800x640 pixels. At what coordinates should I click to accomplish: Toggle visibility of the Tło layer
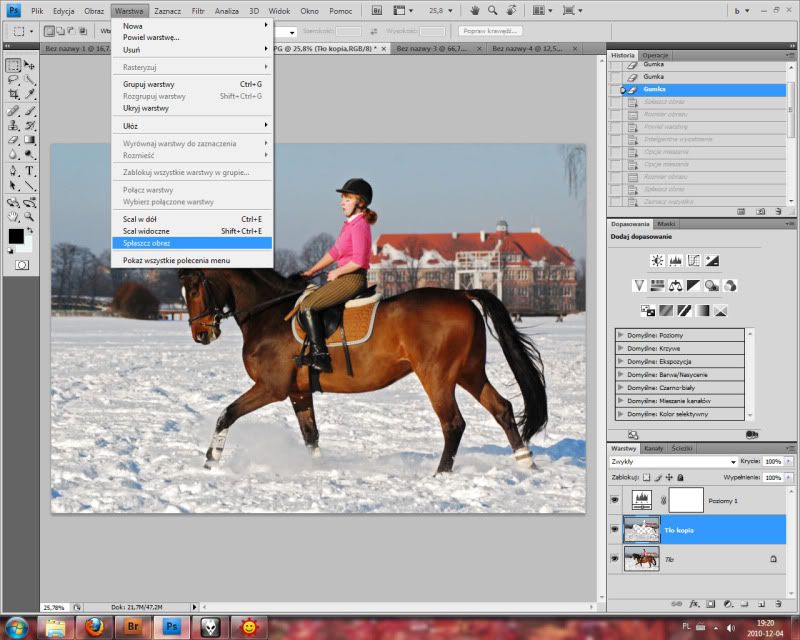click(615, 560)
